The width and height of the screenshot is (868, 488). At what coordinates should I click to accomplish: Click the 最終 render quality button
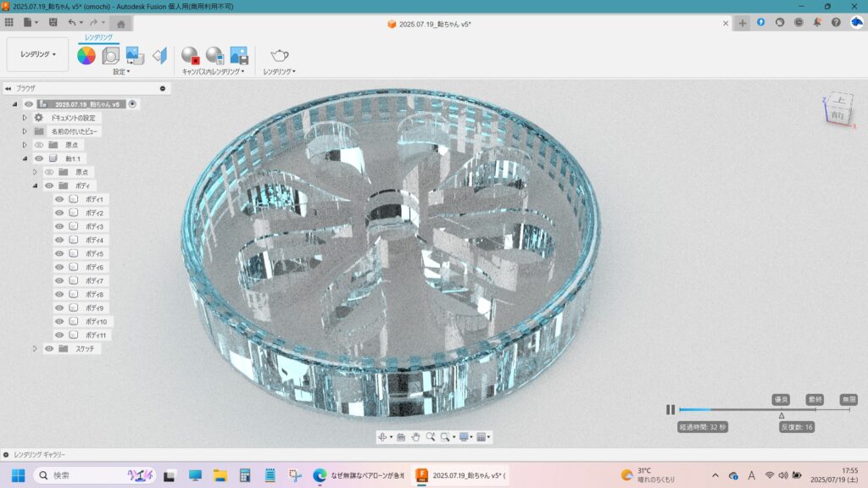click(815, 399)
